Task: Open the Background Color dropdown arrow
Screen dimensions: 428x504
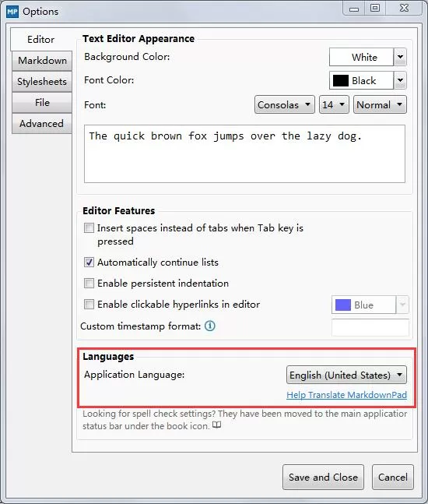Action: click(x=400, y=57)
